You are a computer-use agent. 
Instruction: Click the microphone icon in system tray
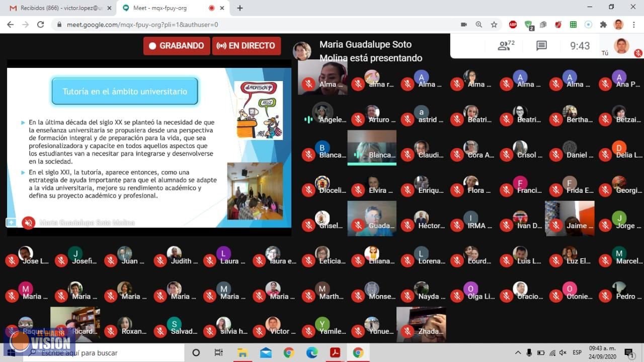click(529, 352)
